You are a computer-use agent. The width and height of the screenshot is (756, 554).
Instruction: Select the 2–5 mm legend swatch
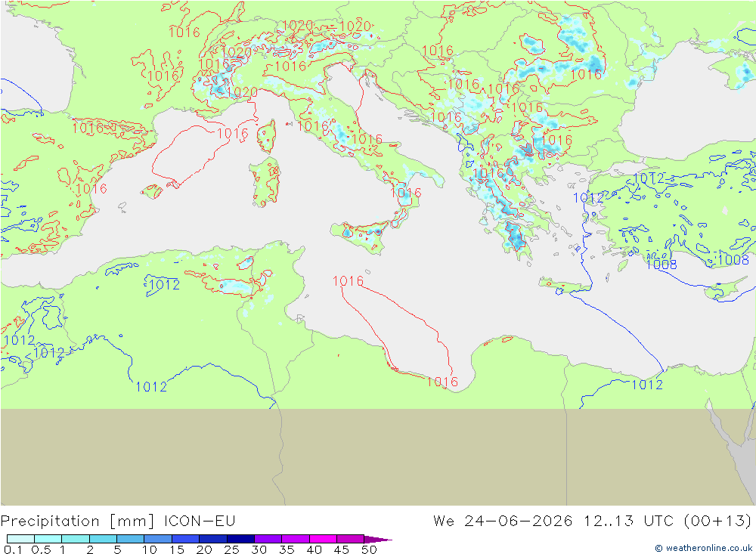point(103,539)
